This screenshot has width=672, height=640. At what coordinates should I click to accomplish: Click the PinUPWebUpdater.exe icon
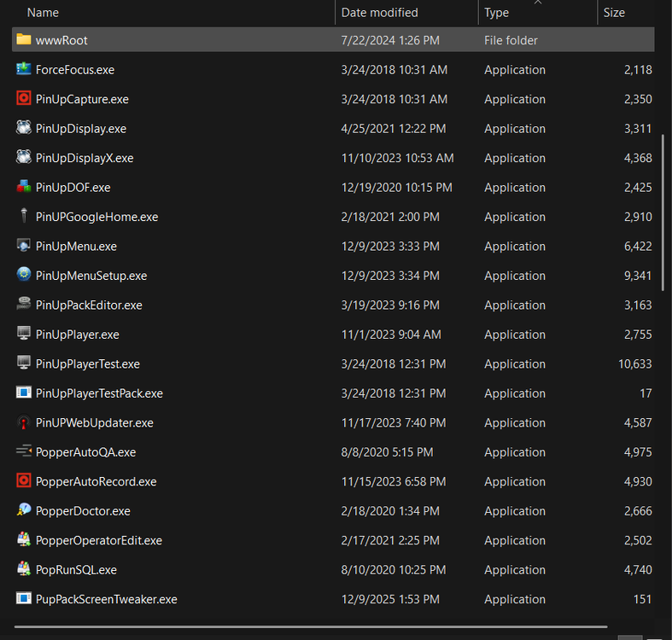pos(24,422)
